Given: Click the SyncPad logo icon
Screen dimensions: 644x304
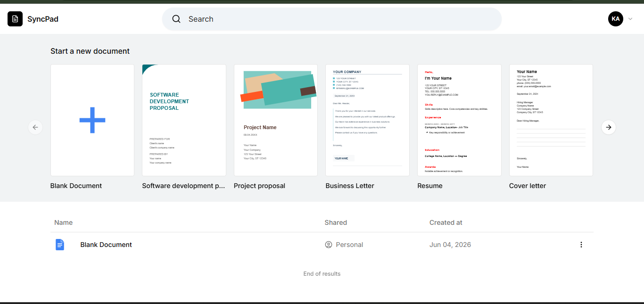Looking at the screenshot, I should click(x=15, y=19).
